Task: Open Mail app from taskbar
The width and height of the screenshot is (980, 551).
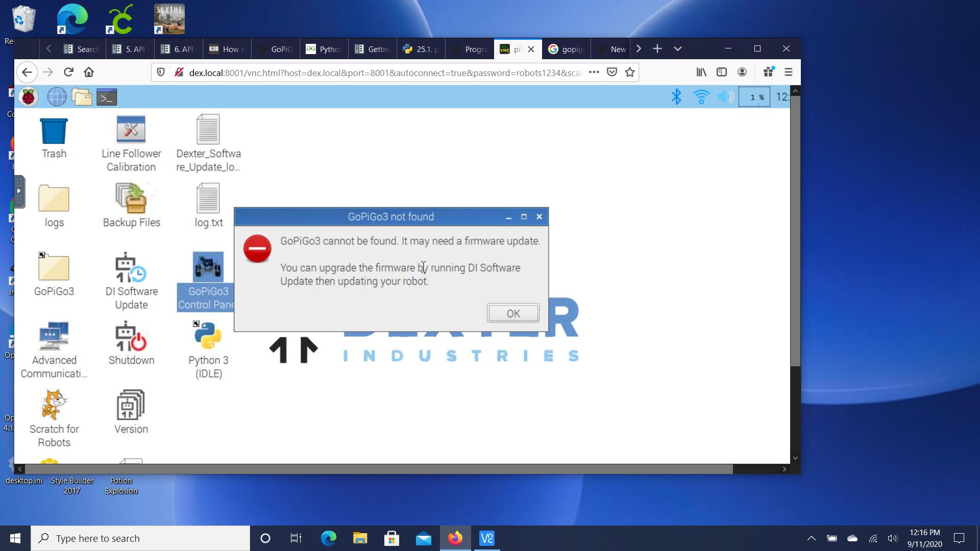Action: pos(423,538)
